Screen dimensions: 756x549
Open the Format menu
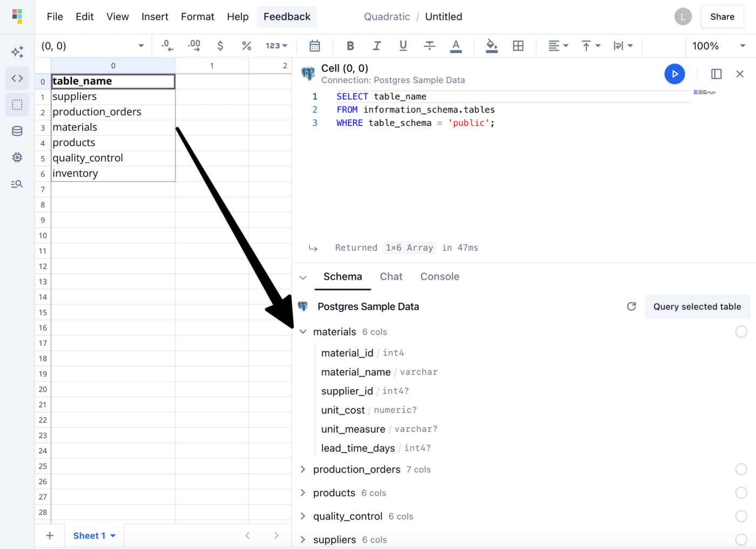click(x=198, y=16)
